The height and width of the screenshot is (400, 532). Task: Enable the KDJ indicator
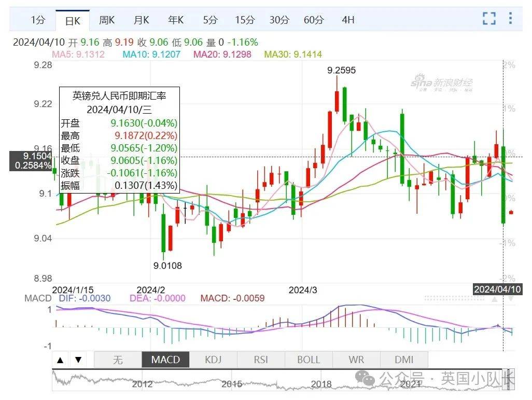[x=213, y=360]
